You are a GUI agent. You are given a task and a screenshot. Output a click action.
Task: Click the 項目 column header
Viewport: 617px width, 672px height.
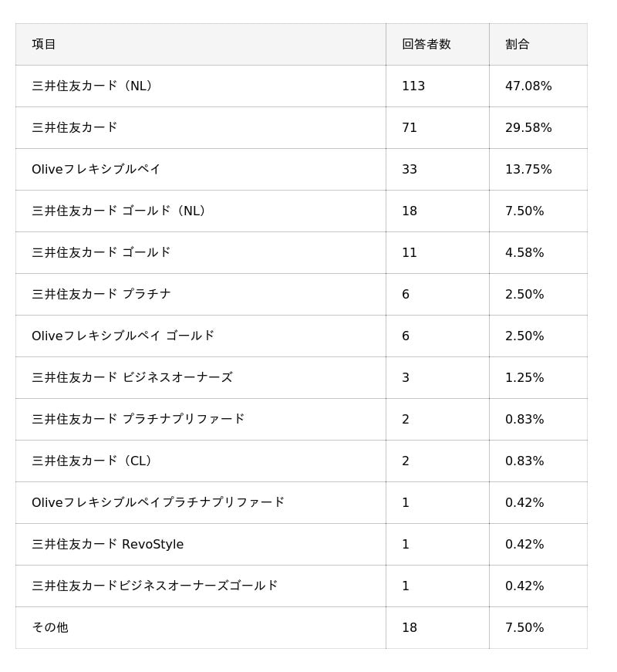click(44, 44)
